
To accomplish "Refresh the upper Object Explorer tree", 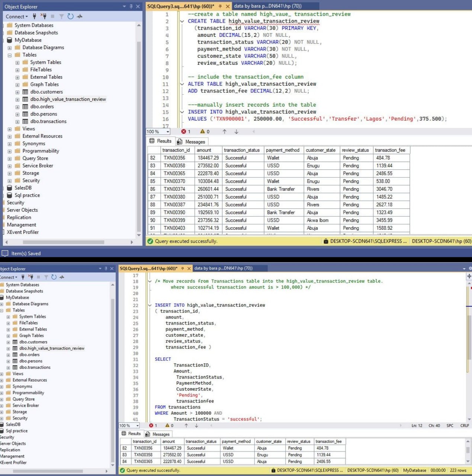I will (70, 16).
